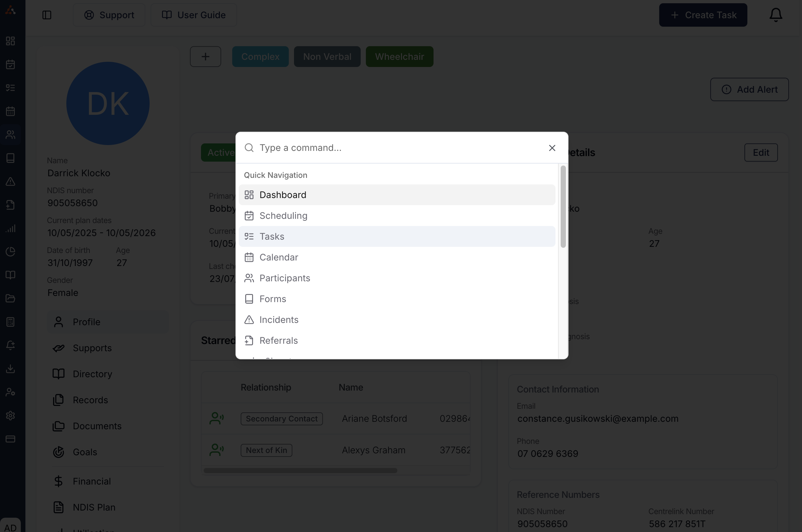Open NDIS Plan section tab
This screenshot has width=802, height=532.
[x=108, y=508]
